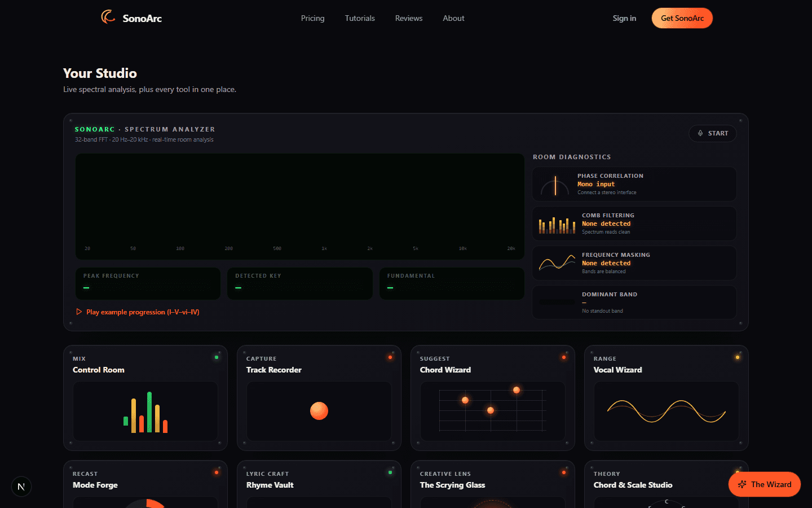Click the spectrum analyzer display area
The image size is (812, 508).
tap(300, 207)
